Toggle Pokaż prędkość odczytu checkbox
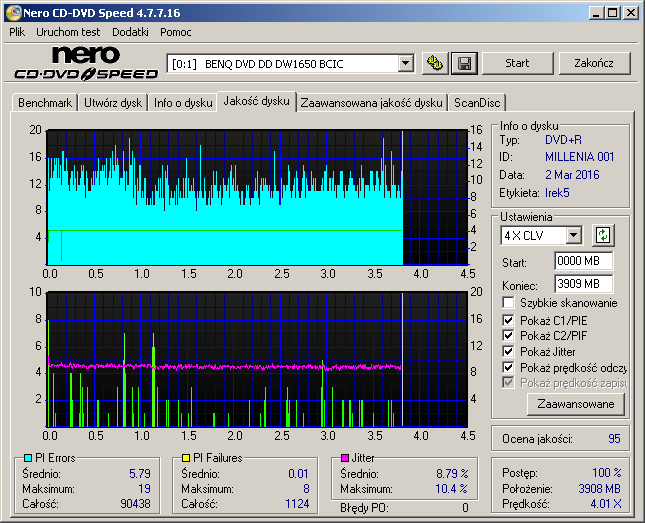 point(508,367)
